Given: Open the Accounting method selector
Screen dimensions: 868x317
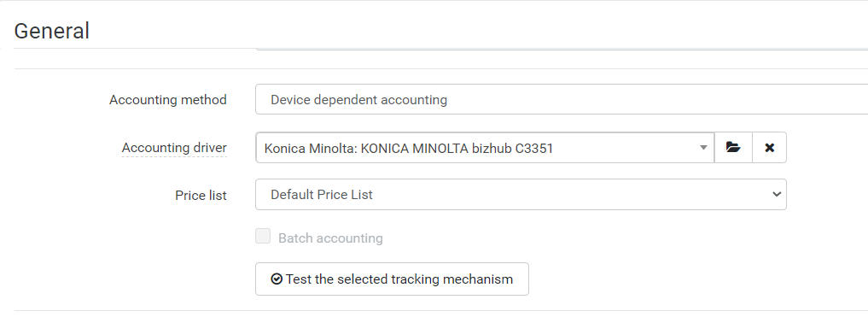Looking at the screenshot, I should [x=562, y=99].
